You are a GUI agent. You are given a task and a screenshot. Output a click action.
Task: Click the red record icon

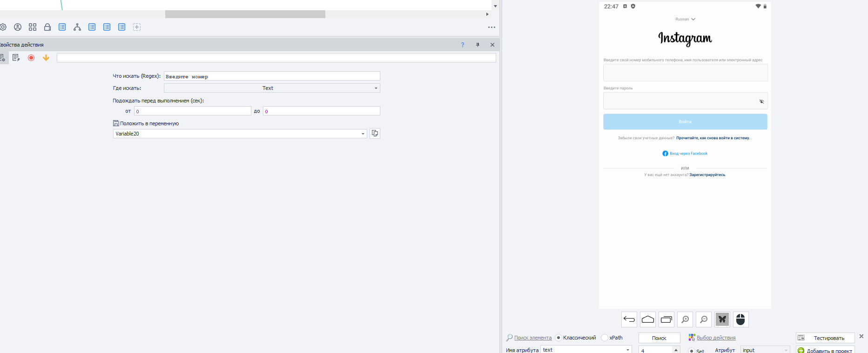(31, 58)
